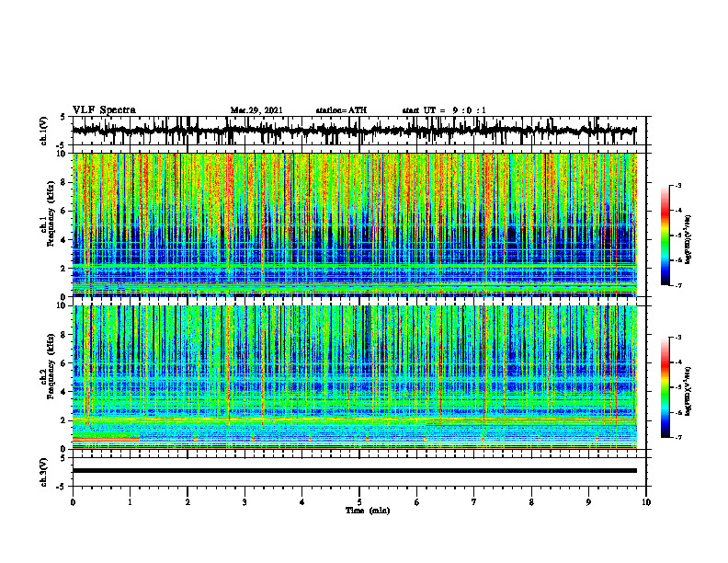Click time axis tick label 3
This screenshot has width=728, height=563.
pyautogui.click(x=245, y=502)
